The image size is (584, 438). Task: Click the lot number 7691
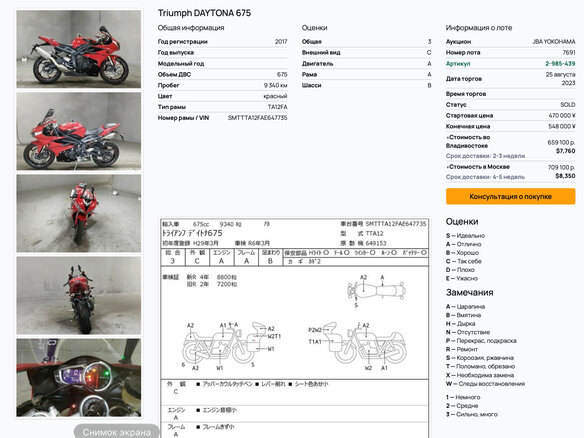pos(569,53)
